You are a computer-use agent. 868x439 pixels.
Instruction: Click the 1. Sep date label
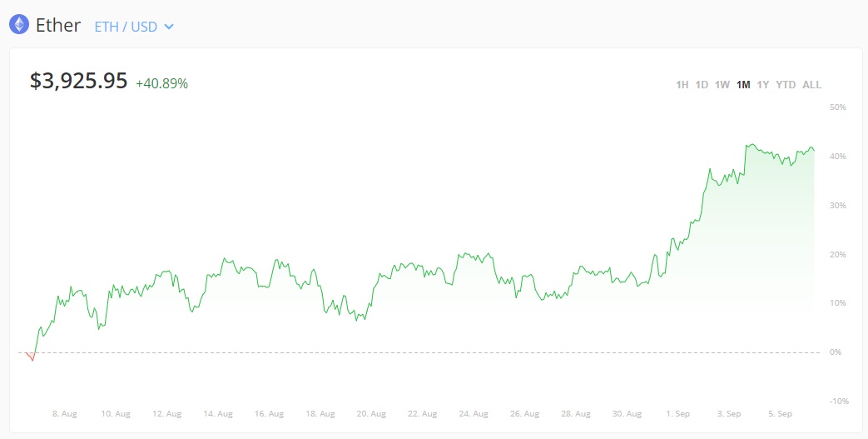[x=678, y=413]
